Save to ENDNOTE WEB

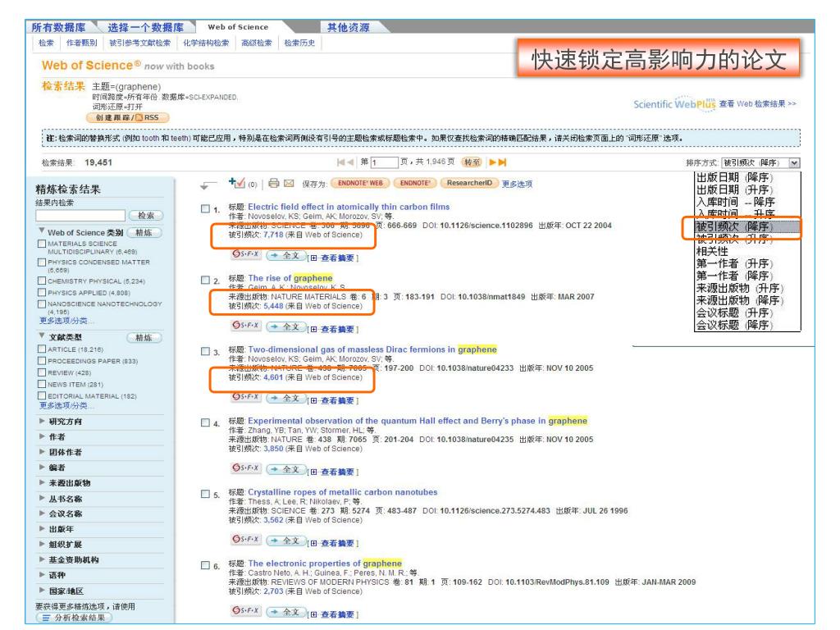(360, 183)
